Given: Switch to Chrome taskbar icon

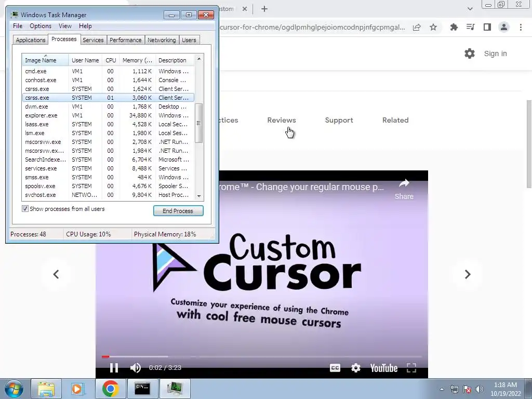Looking at the screenshot, I should coord(110,389).
